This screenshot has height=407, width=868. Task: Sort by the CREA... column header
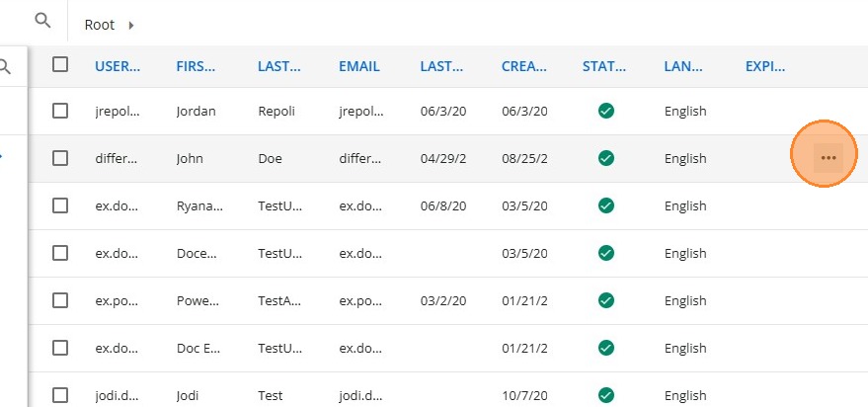[x=523, y=66]
